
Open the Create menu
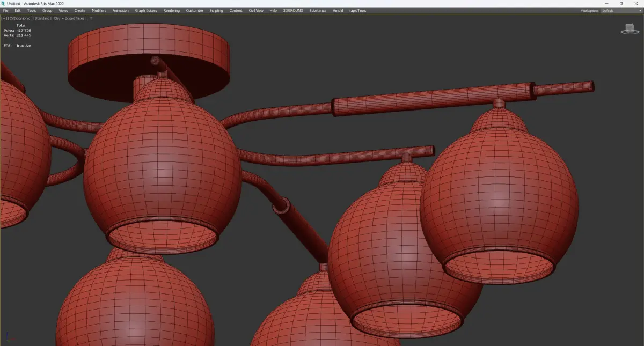coord(80,10)
